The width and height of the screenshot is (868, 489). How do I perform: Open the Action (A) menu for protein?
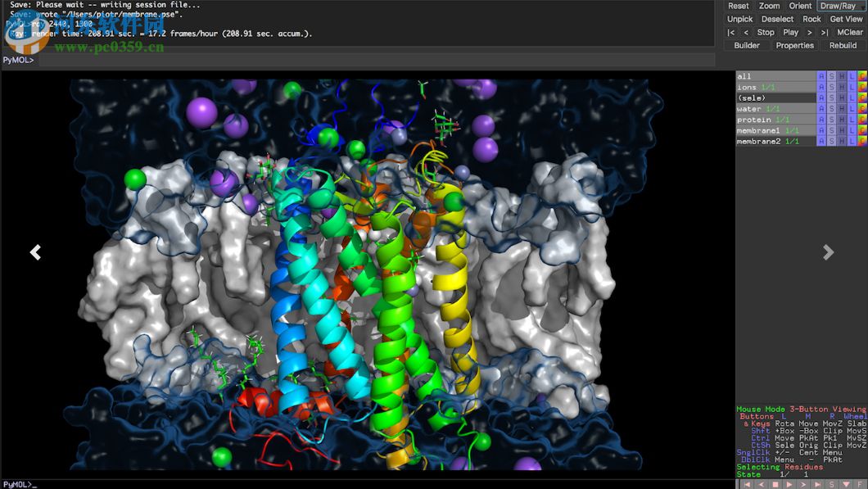821,120
